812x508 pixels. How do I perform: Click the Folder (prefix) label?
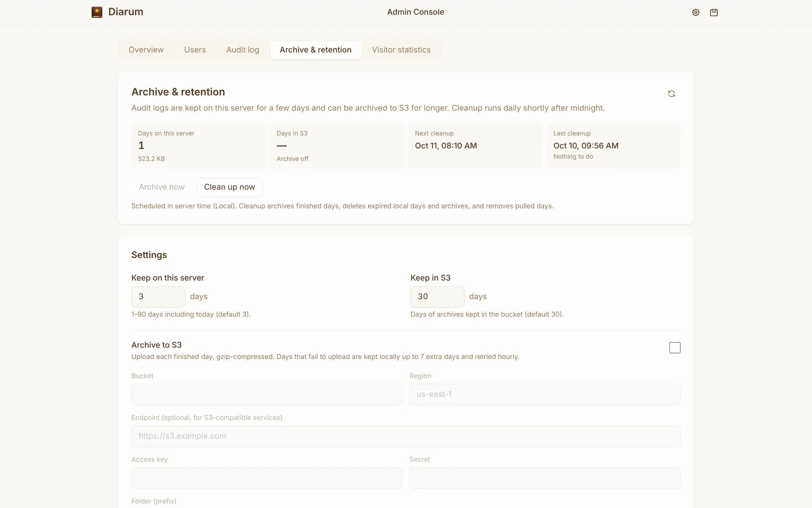[x=154, y=501]
